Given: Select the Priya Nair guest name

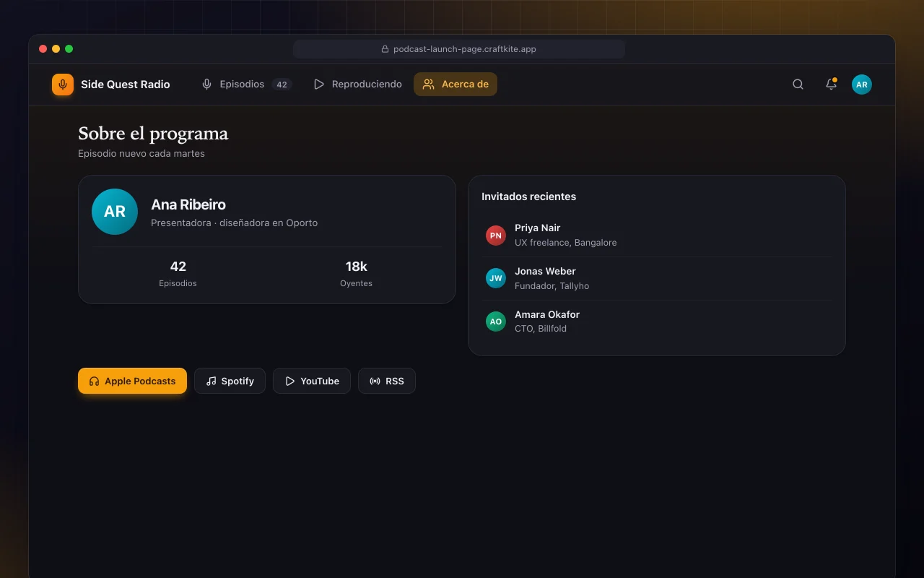Looking at the screenshot, I should (x=538, y=228).
